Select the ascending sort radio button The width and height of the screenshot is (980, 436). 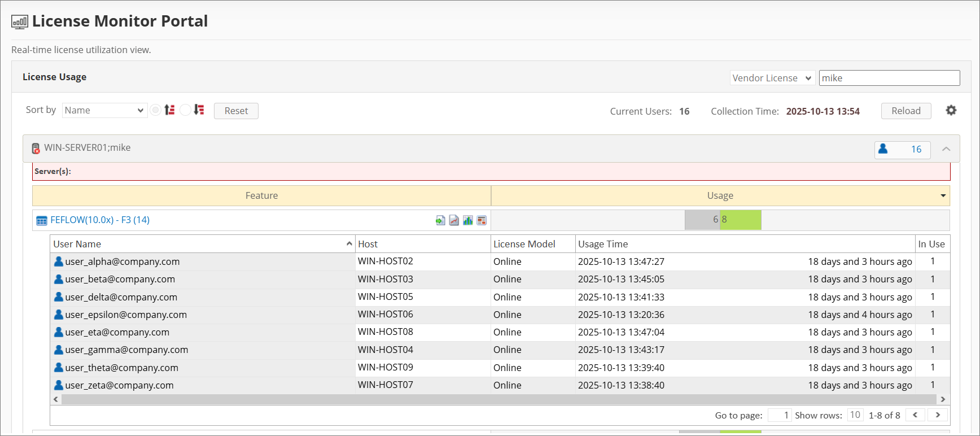pos(156,110)
